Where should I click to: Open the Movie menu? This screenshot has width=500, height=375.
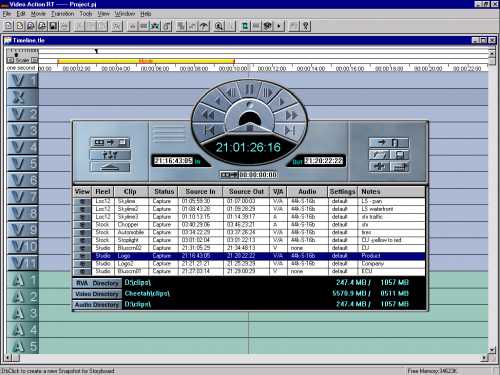pos(38,14)
